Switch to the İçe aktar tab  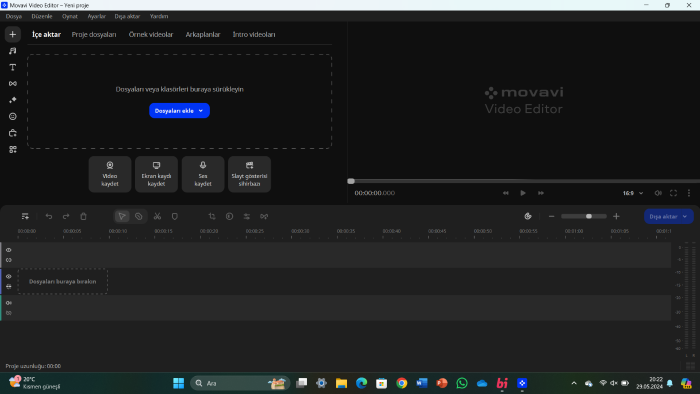[46, 34]
